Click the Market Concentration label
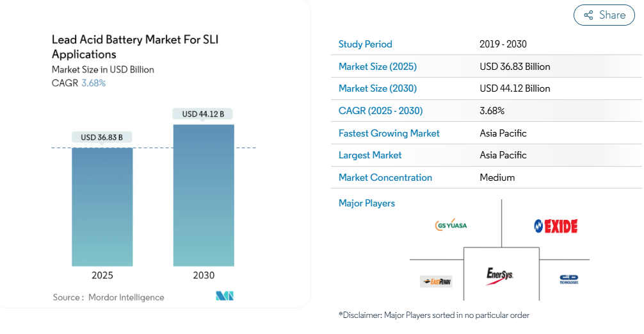644x334 pixels. pyautogui.click(x=385, y=178)
